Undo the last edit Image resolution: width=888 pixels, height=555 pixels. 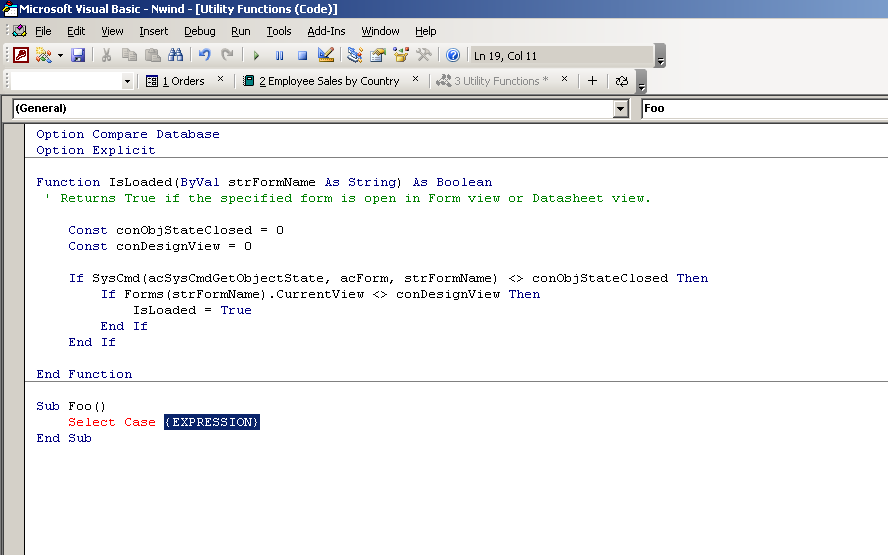(x=204, y=55)
